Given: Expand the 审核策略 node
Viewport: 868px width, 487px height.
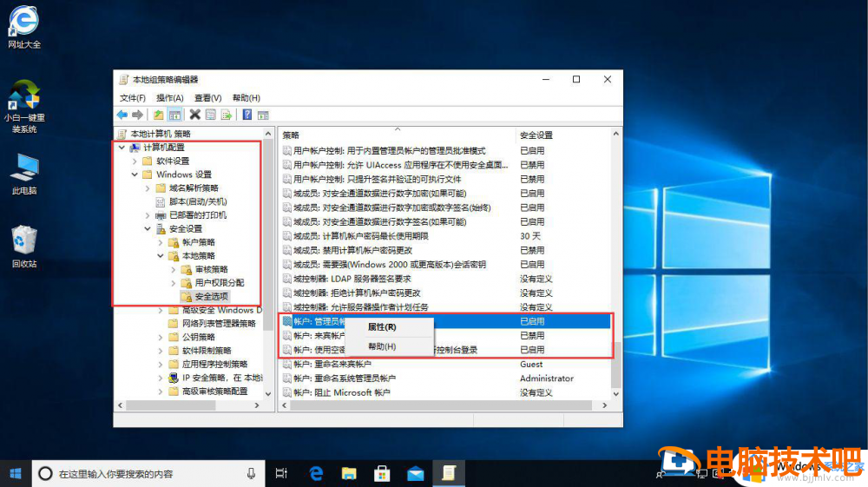Looking at the screenshot, I should coord(174,269).
